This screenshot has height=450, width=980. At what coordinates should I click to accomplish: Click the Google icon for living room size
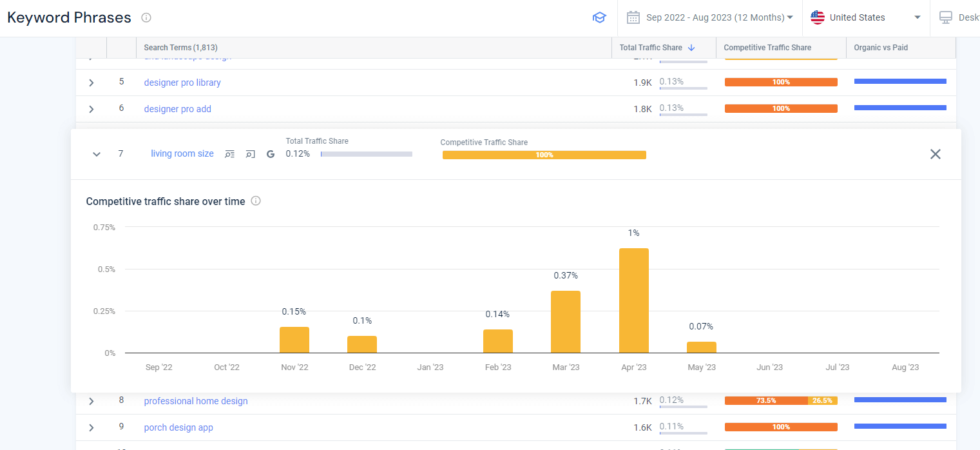pos(271,154)
